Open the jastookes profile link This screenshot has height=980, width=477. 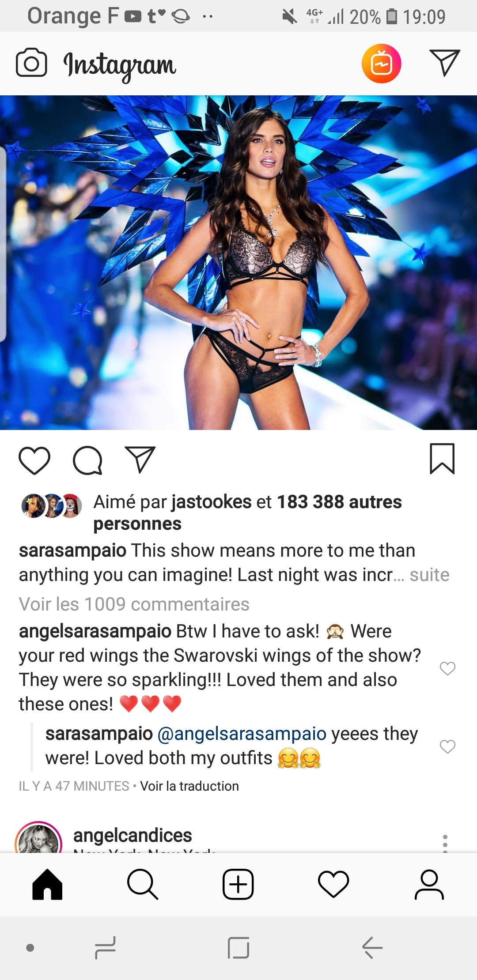click(x=211, y=502)
